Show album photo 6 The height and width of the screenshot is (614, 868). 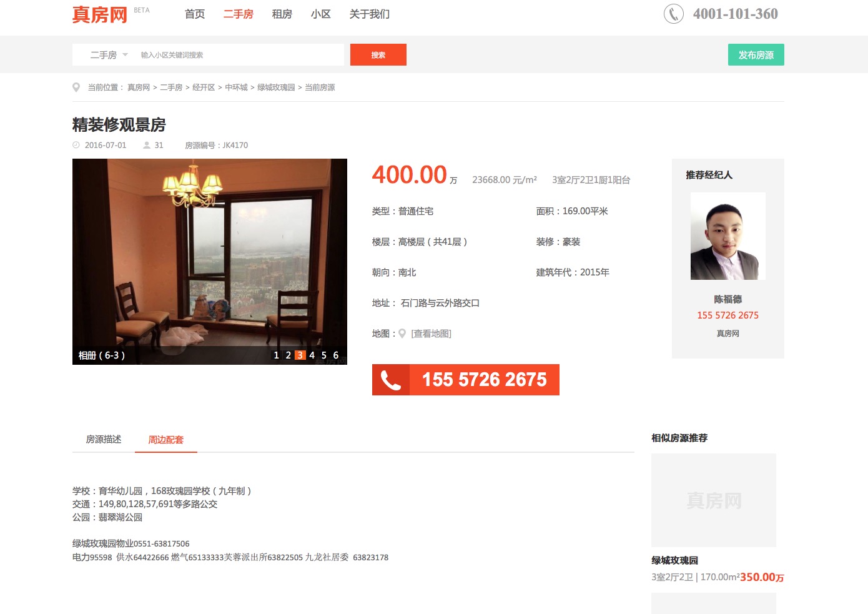point(336,355)
